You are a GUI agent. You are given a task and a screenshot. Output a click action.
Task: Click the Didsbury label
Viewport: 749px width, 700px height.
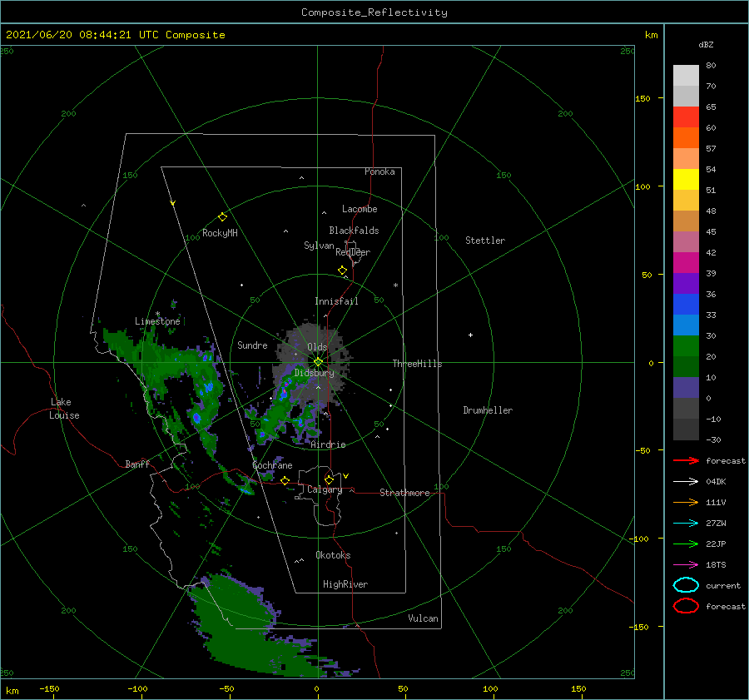pyautogui.click(x=315, y=373)
